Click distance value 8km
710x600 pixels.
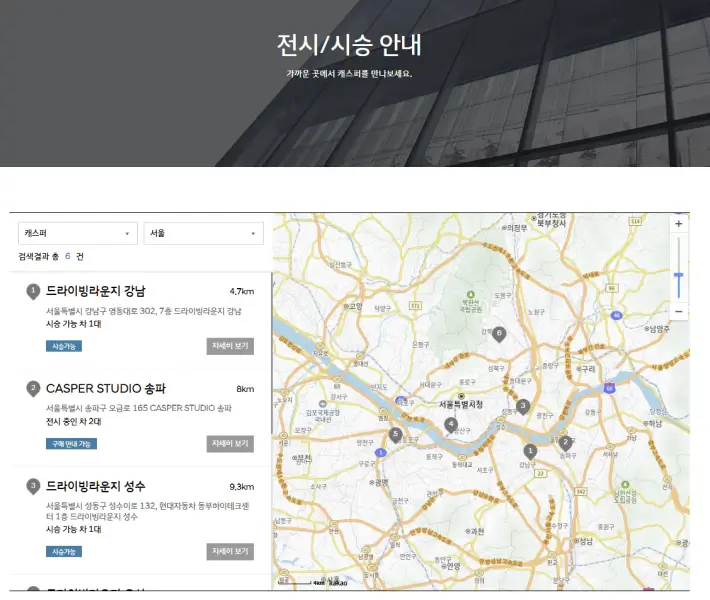[x=245, y=389]
